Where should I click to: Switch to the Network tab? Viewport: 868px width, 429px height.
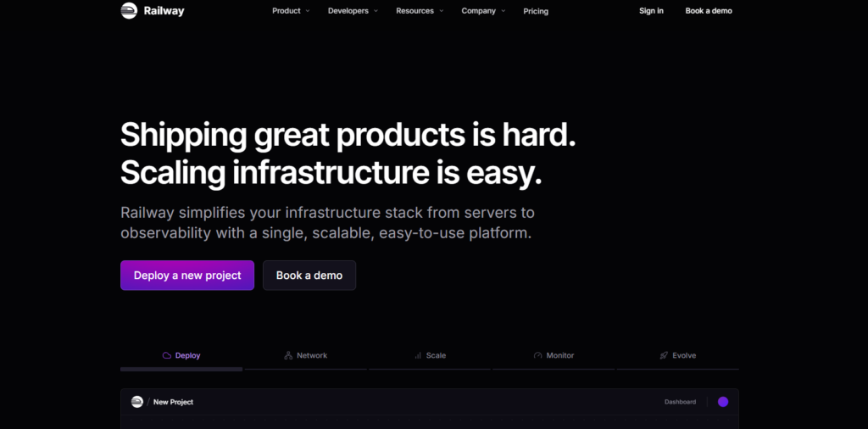click(305, 355)
